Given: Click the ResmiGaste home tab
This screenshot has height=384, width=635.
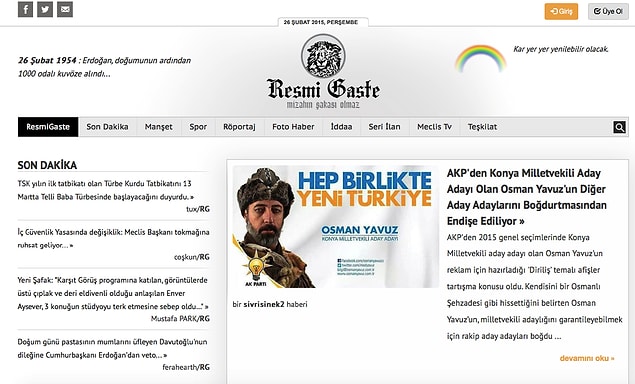Looking at the screenshot, I should pyautogui.click(x=48, y=127).
